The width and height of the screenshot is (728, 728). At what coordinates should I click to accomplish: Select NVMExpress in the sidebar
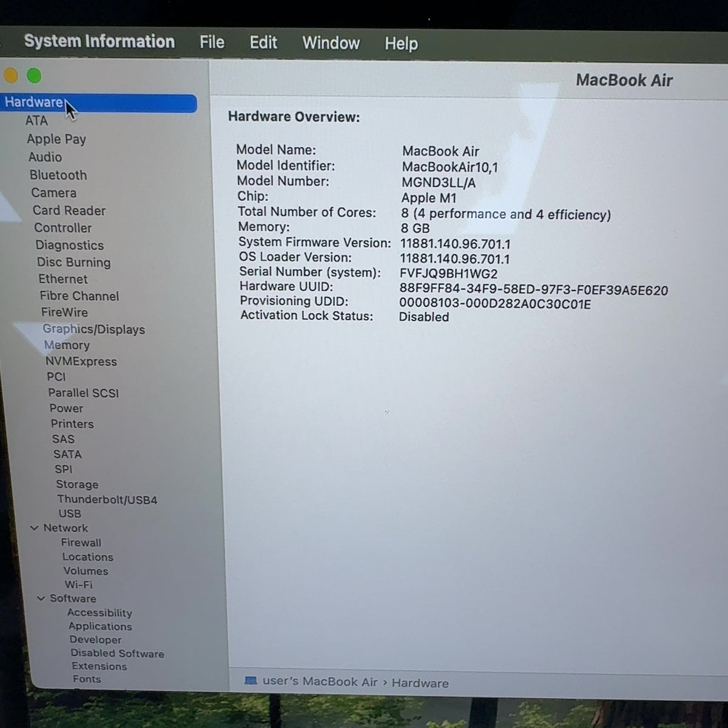tap(81, 362)
